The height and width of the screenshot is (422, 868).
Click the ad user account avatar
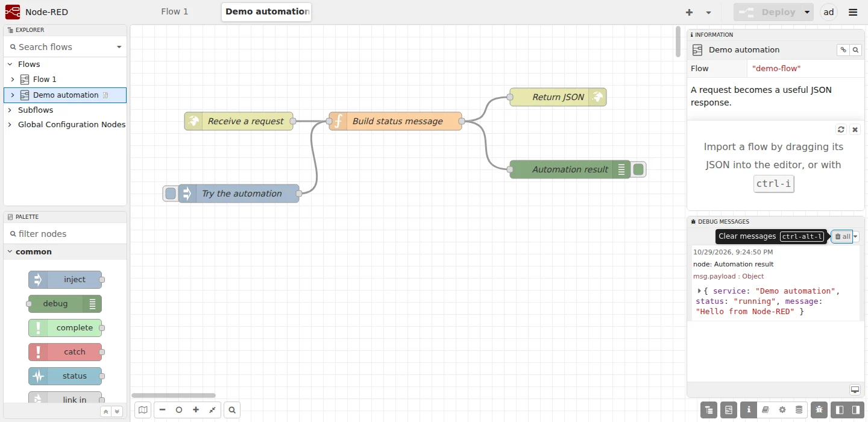click(829, 12)
